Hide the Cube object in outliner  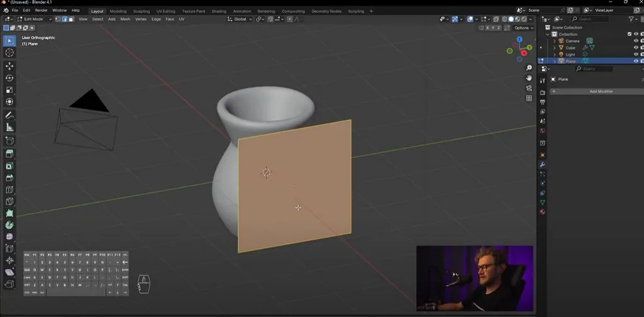point(636,48)
